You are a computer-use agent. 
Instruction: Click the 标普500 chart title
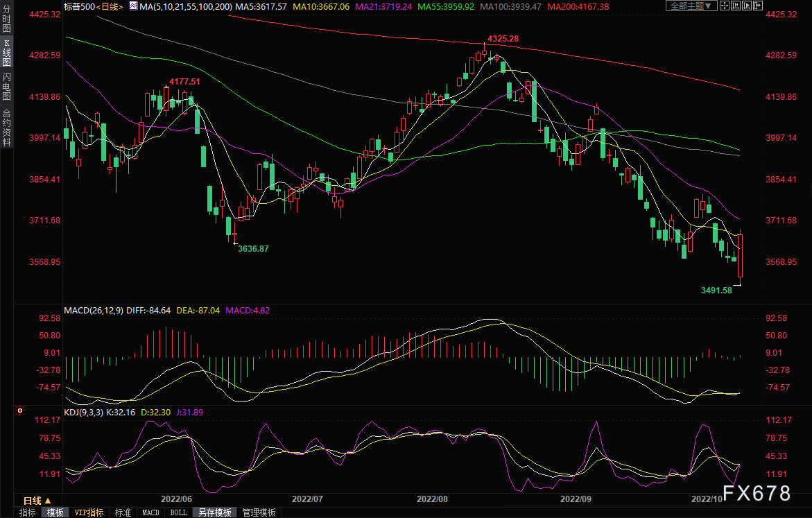pyautogui.click(x=79, y=7)
